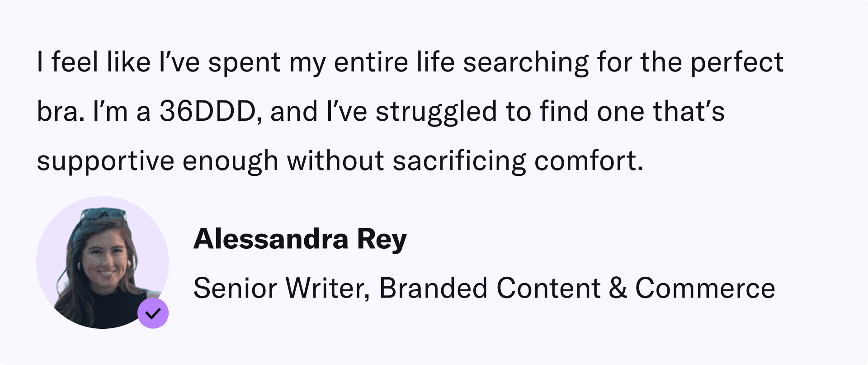Screen dimensions: 868x365
Task: Click the word 'searching' in the quote
Action: 526,63
